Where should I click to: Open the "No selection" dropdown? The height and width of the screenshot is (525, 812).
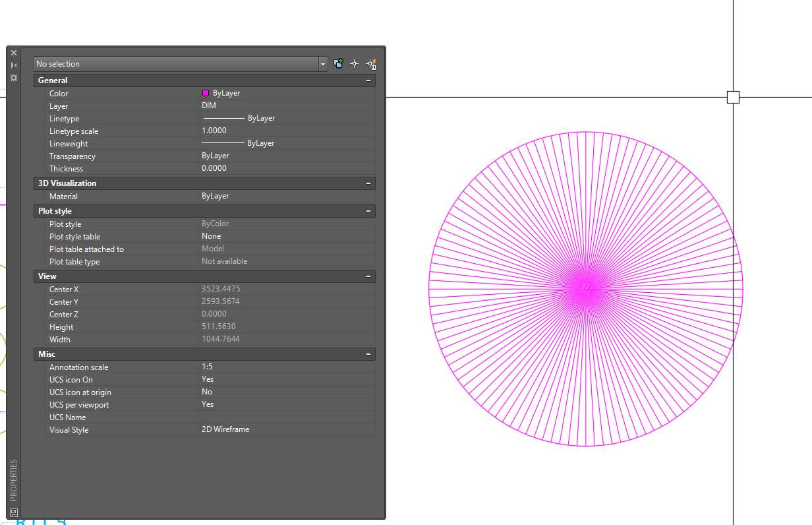(322, 63)
